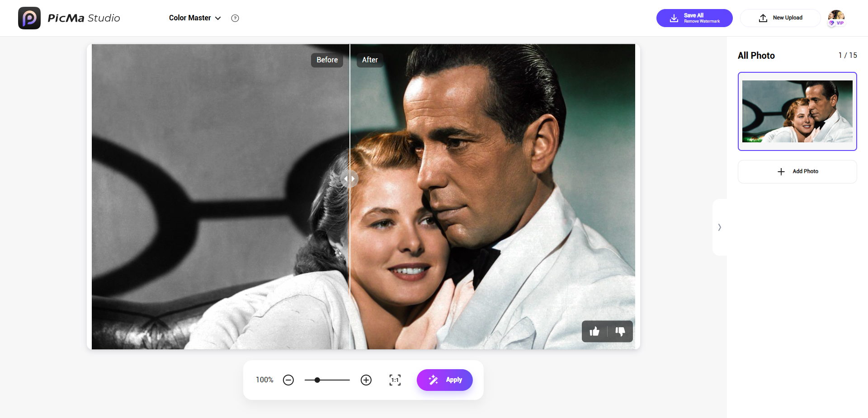This screenshot has height=418, width=868.
Task: Open the Color Master dropdown
Action: [195, 18]
